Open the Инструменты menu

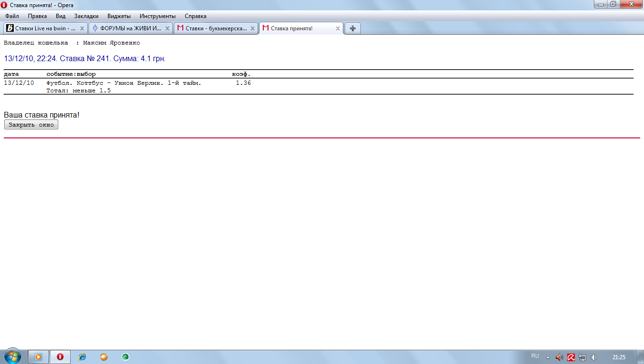pos(157,16)
